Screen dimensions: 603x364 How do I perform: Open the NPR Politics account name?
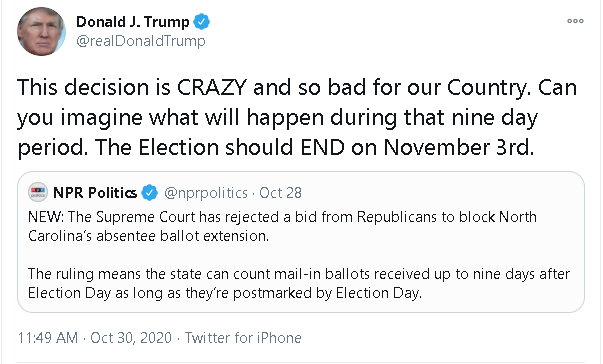click(x=95, y=193)
